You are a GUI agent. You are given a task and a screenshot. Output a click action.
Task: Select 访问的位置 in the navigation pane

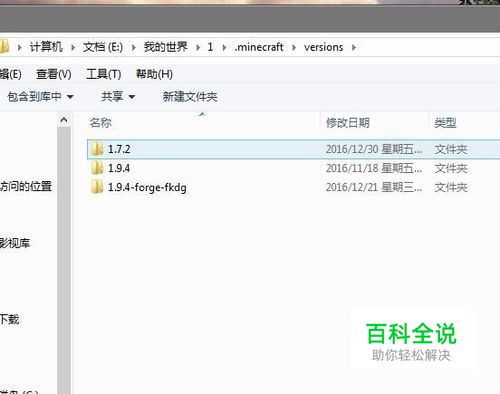26,186
